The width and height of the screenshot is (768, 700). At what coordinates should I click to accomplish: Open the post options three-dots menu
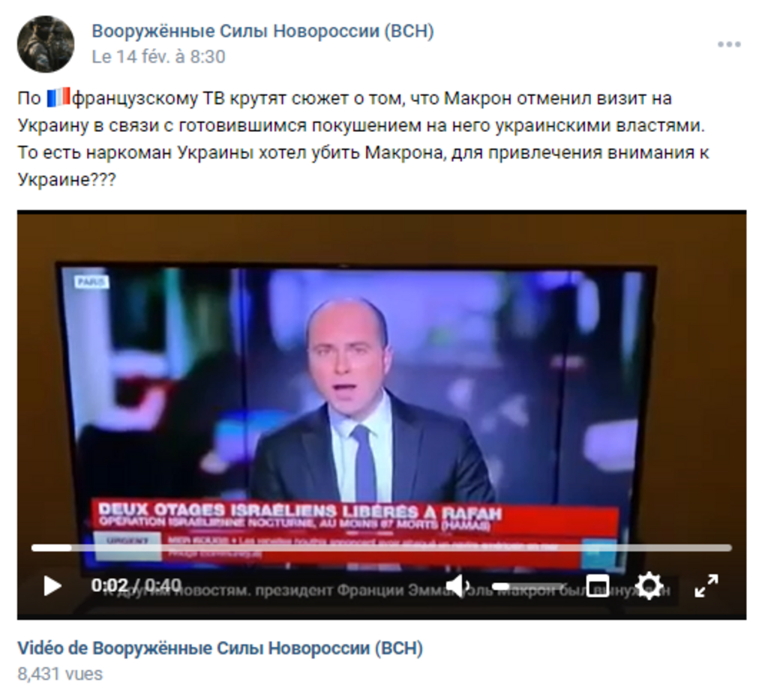click(x=729, y=44)
